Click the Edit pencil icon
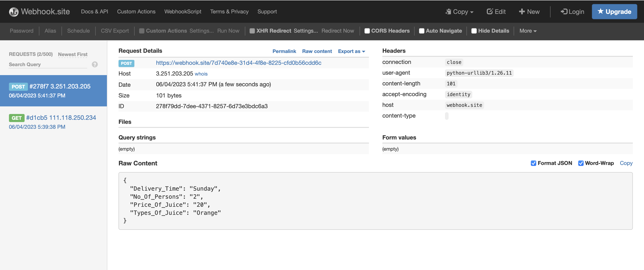Viewport: 644px width, 270px height. 489,11
